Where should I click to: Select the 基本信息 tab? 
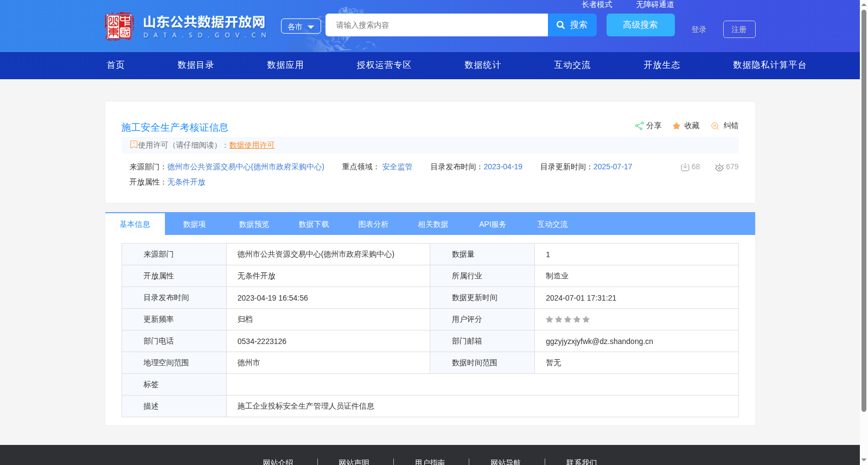[x=135, y=224]
